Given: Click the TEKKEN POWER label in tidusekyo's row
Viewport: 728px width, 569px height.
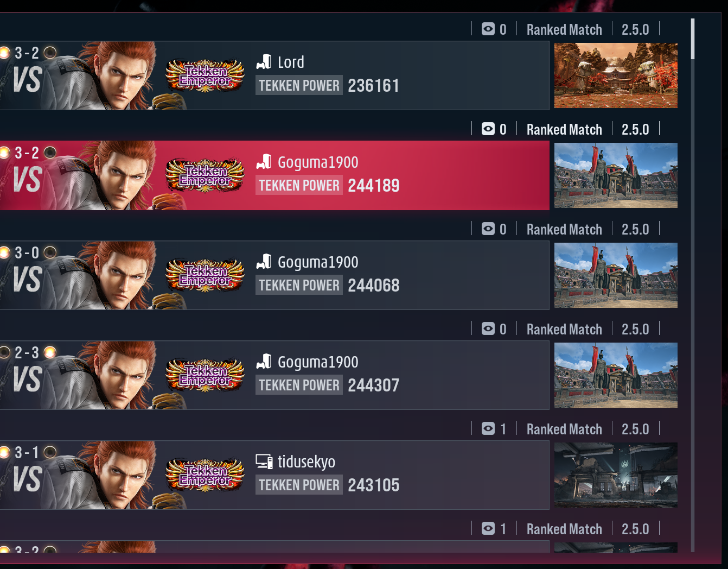Looking at the screenshot, I should (x=299, y=485).
